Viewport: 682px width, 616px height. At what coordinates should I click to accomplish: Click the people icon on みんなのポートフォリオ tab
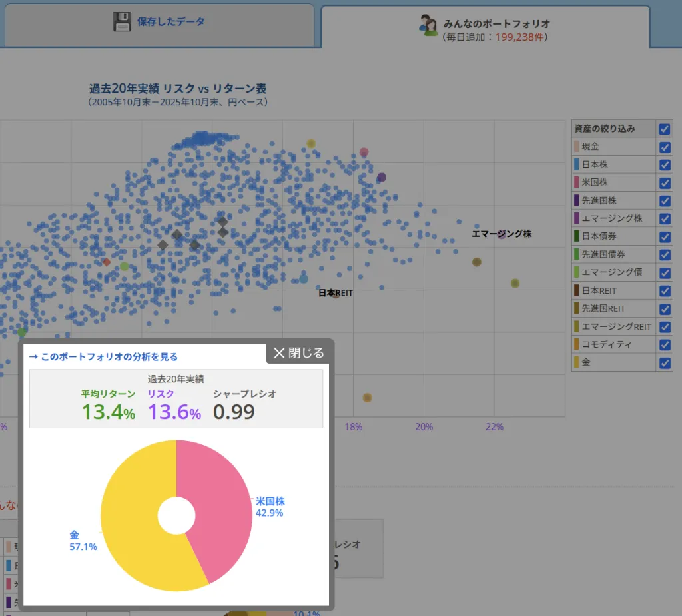coord(428,25)
